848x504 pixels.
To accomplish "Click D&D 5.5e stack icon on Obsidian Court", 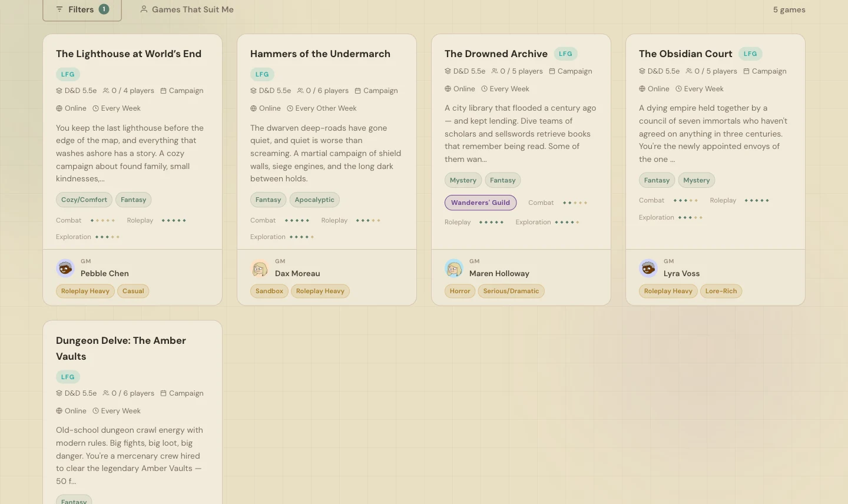I will (642, 71).
